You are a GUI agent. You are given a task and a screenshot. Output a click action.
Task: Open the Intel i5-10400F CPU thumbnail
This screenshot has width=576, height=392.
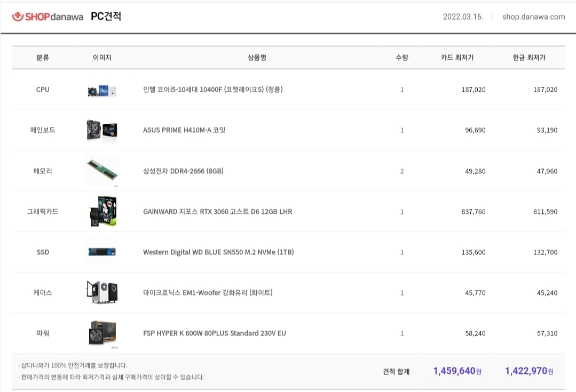[x=102, y=91]
